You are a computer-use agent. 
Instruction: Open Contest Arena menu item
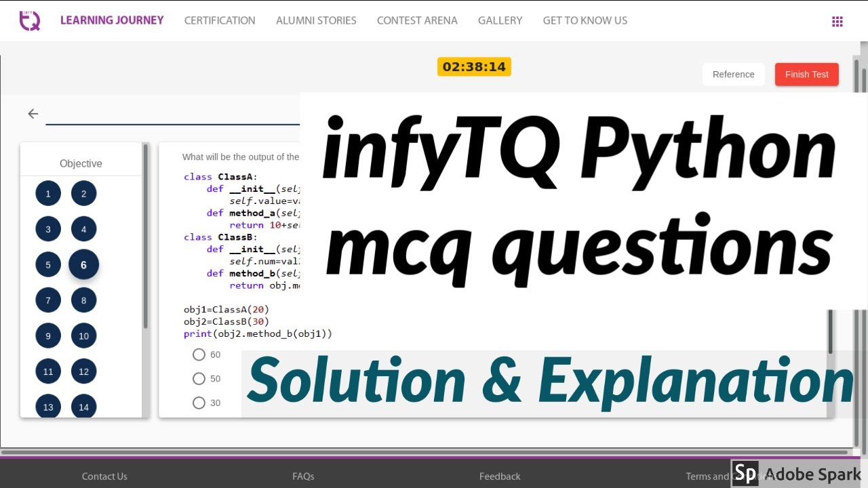click(x=417, y=20)
